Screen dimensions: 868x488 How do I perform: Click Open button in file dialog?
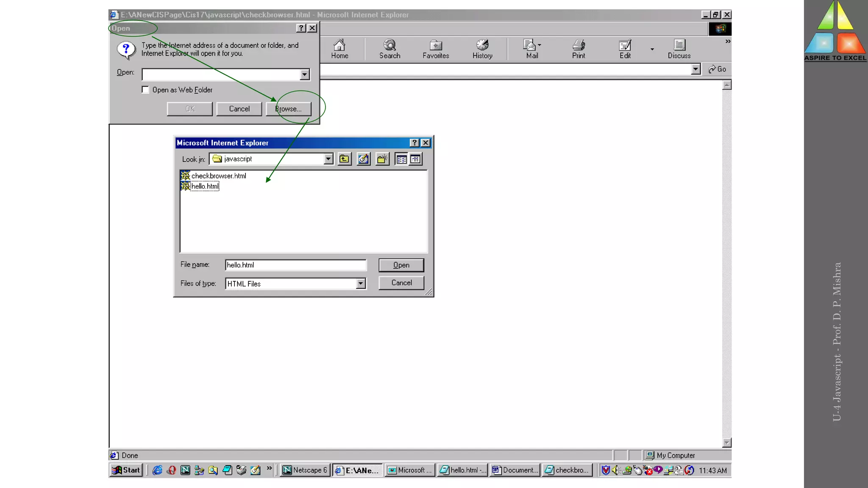401,265
